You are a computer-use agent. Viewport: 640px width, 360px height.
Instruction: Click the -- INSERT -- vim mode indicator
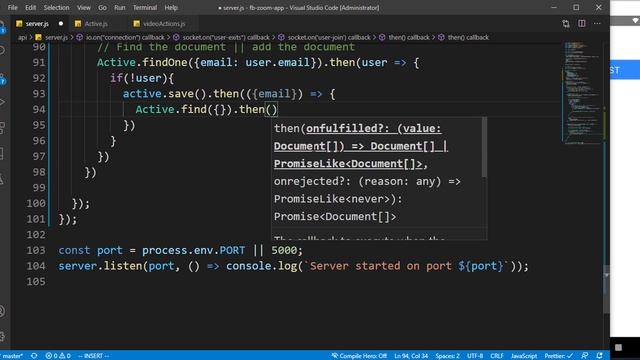tap(93, 356)
